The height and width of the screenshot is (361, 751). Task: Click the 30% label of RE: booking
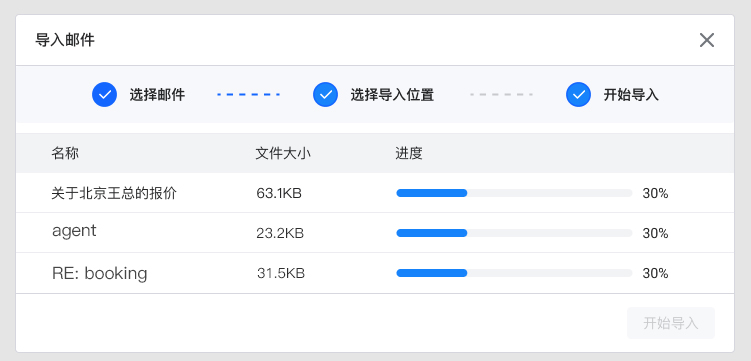pyautogui.click(x=655, y=273)
